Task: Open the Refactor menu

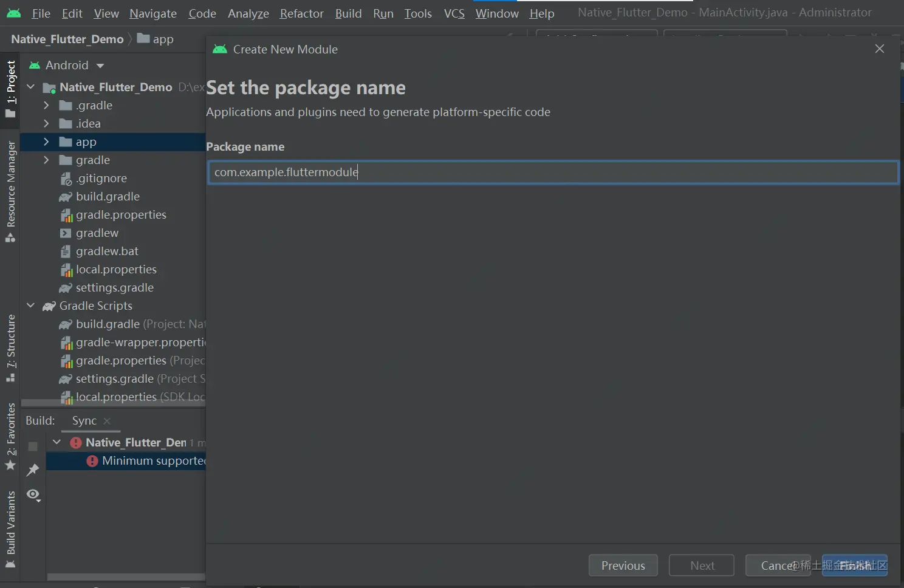Action: pyautogui.click(x=301, y=13)
